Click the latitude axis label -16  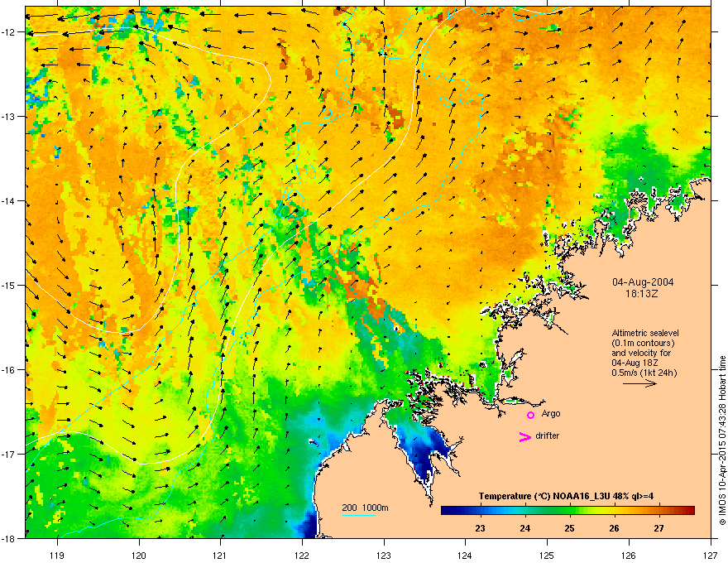tap(8, 370)
